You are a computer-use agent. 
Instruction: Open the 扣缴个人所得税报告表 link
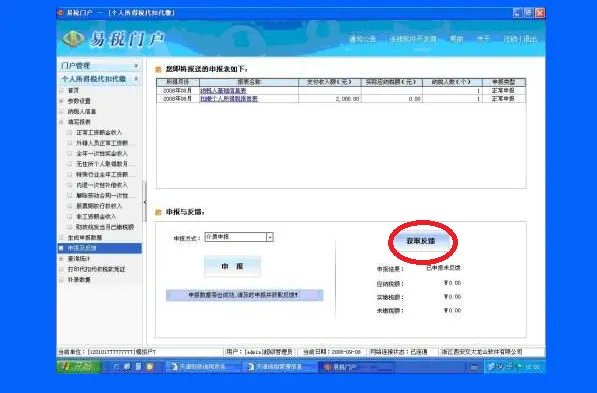coord(229,99)
